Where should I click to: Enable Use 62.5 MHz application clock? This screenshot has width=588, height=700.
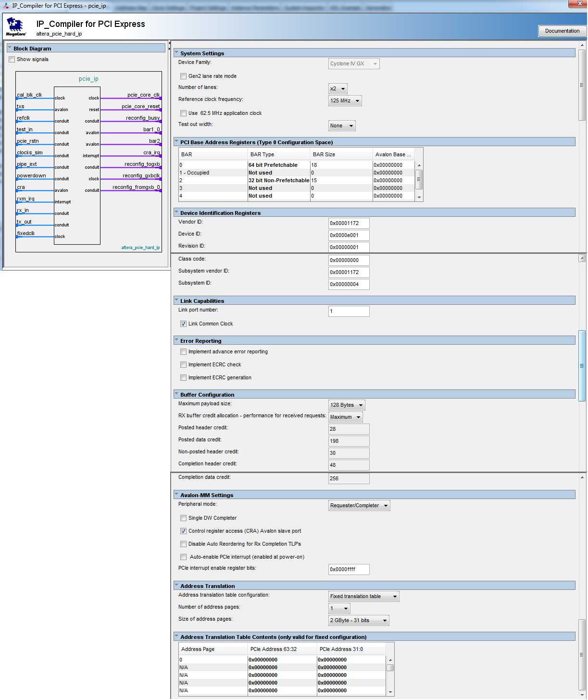pyautogui.click(x=183, y=113)
